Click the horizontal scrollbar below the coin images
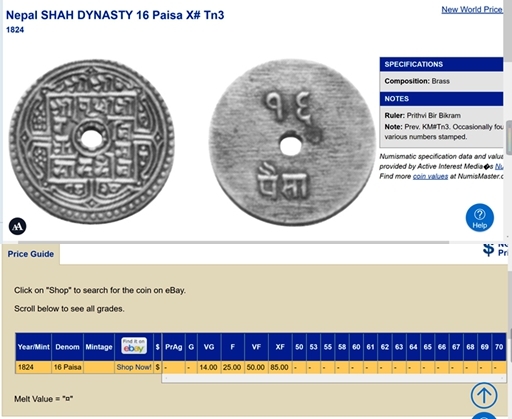 coord(233,242)
